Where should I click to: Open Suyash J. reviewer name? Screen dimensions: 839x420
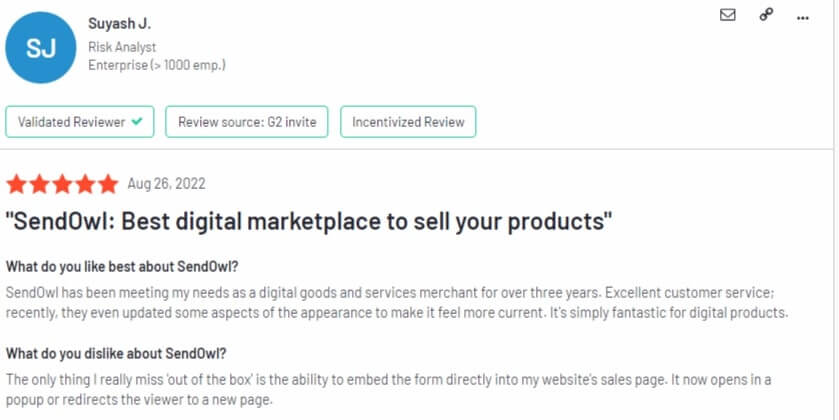(x=120, y=24)
